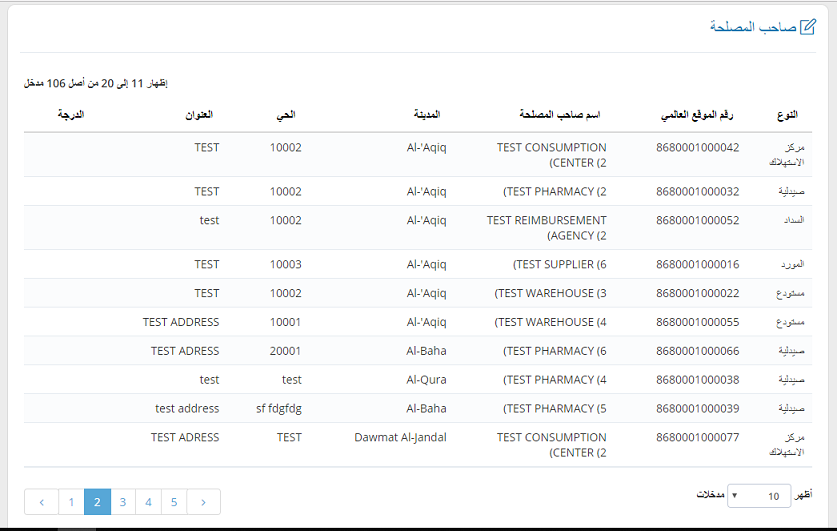Sort by اسم صاحب المصلحة column header

559,116
